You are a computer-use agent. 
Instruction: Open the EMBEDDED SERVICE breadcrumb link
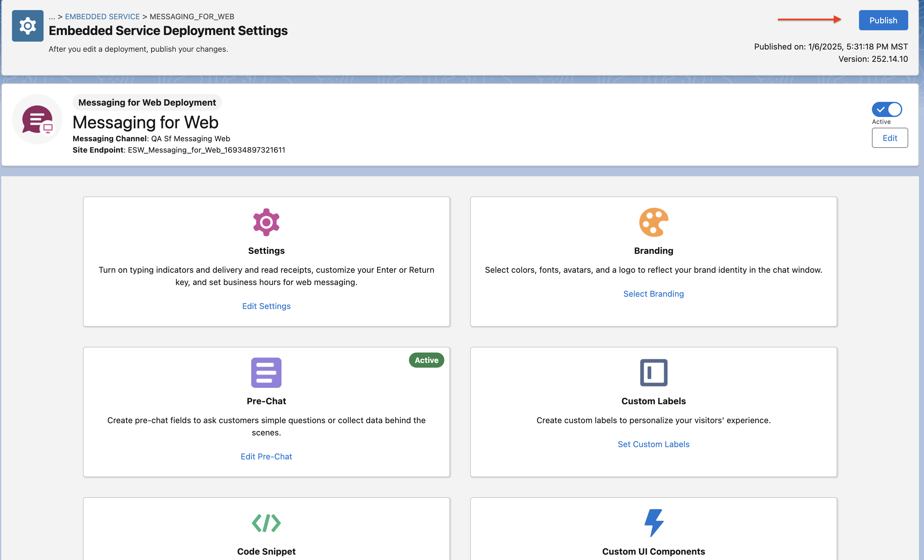[x=102, y=16]
